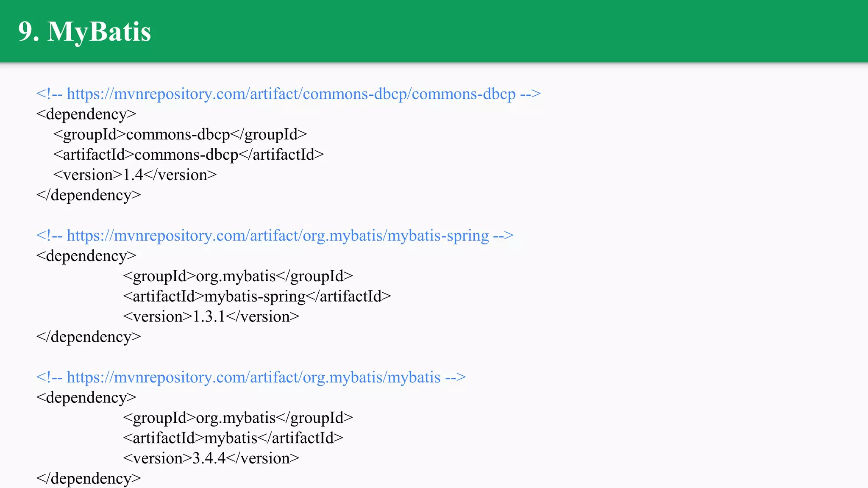Image resolution: width=868 pixels, height=488 pixels.
Task: Open the mybatis-spring mvnrepository link
Action: tap(278, 236)
